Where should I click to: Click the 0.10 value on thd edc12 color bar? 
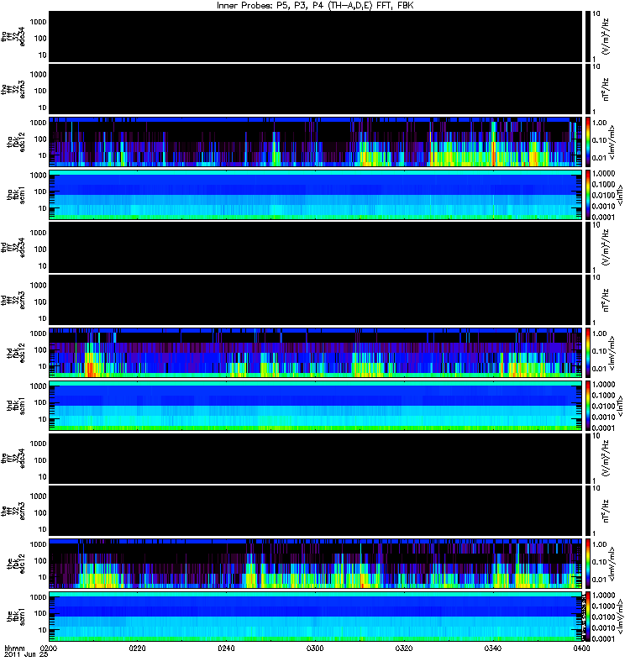click(x=599, y=350)
